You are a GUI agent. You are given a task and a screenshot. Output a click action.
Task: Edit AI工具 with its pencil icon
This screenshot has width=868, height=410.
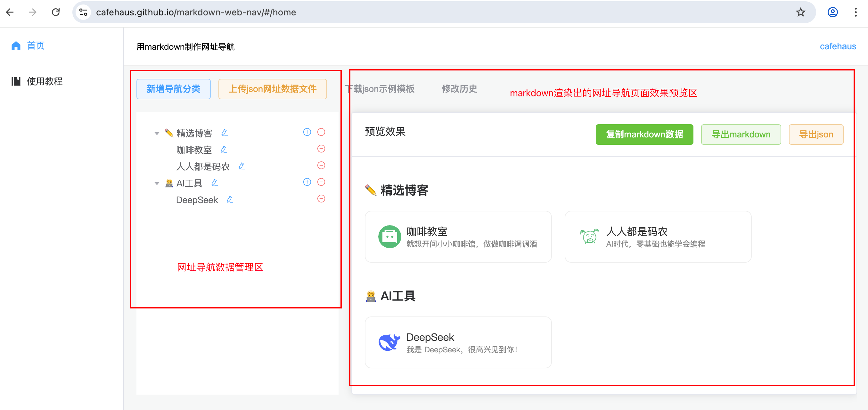[214, 183]
